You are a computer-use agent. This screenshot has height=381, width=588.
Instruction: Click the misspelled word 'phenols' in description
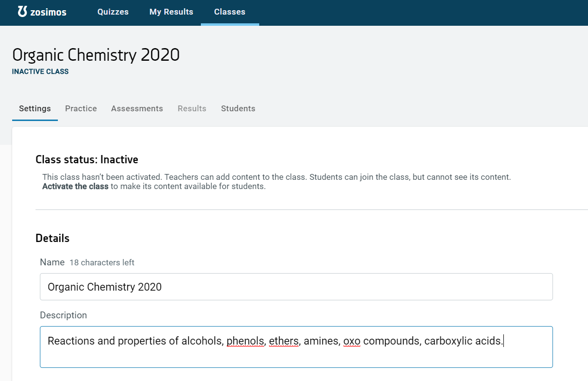pyautogui.click(x=245, y=341)
